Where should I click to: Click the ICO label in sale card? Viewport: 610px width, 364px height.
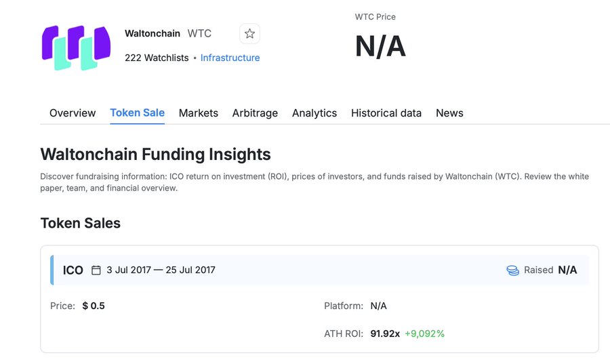pyautogui.click(x=73, y=270)
